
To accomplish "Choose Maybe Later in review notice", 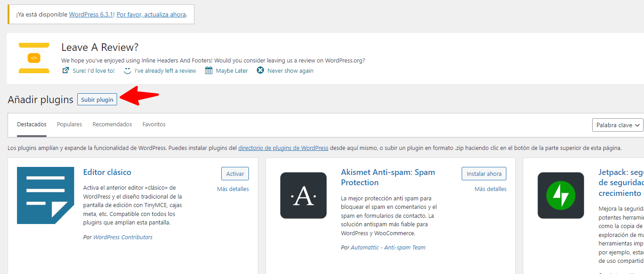I will 232,71.
